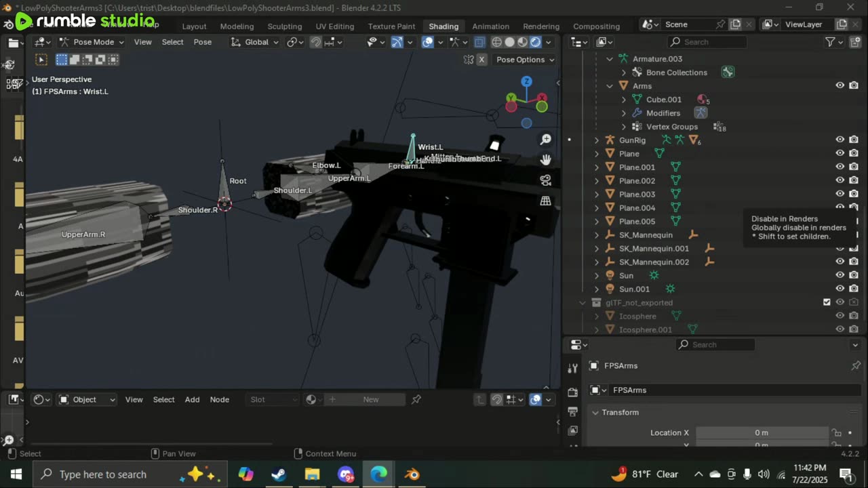This screenshot has height=488, width=868.
Task: Toggle camera view with the camera gizmo
Action: tap(545, 180)
